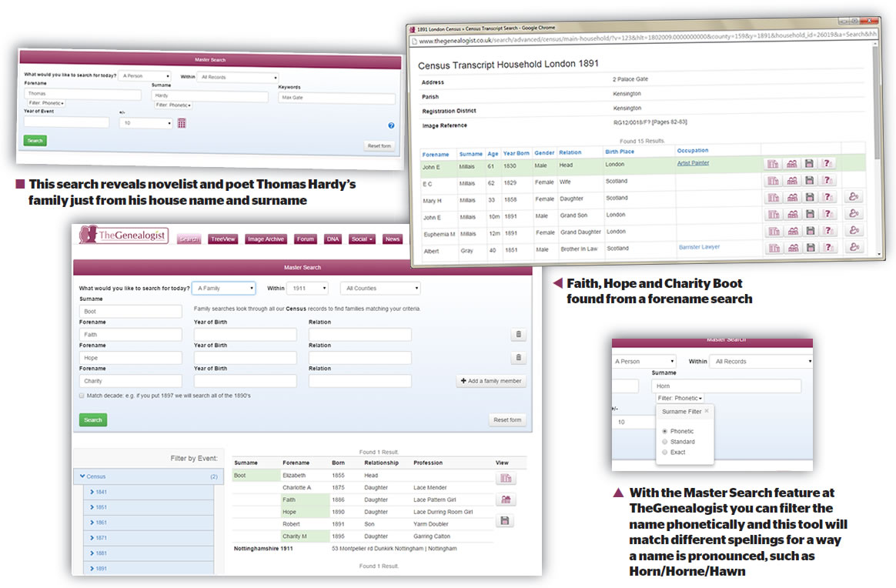Open the Filter: Phonetic dropdown under surname Horn
This screenshot has width=896, height=588.
click(x=680, y=398)
